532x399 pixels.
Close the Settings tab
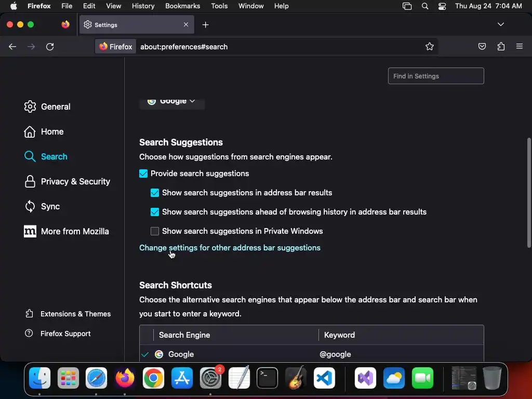186,24
